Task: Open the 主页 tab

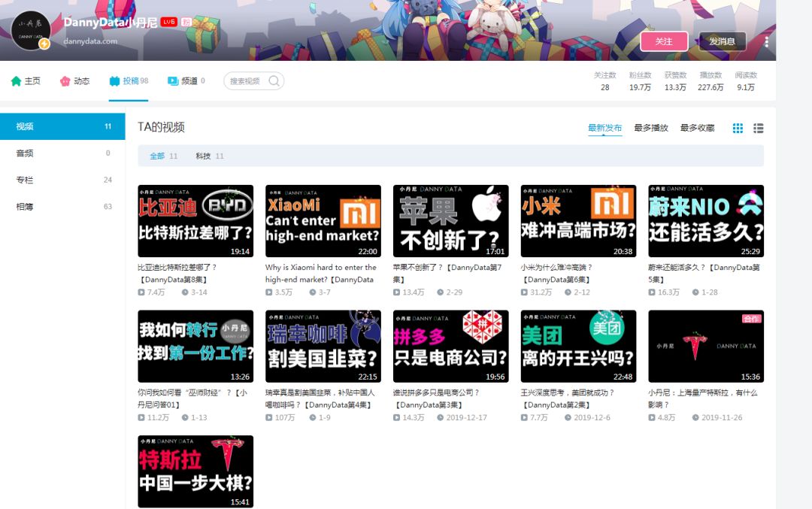Action: click(x=26, y=80)
